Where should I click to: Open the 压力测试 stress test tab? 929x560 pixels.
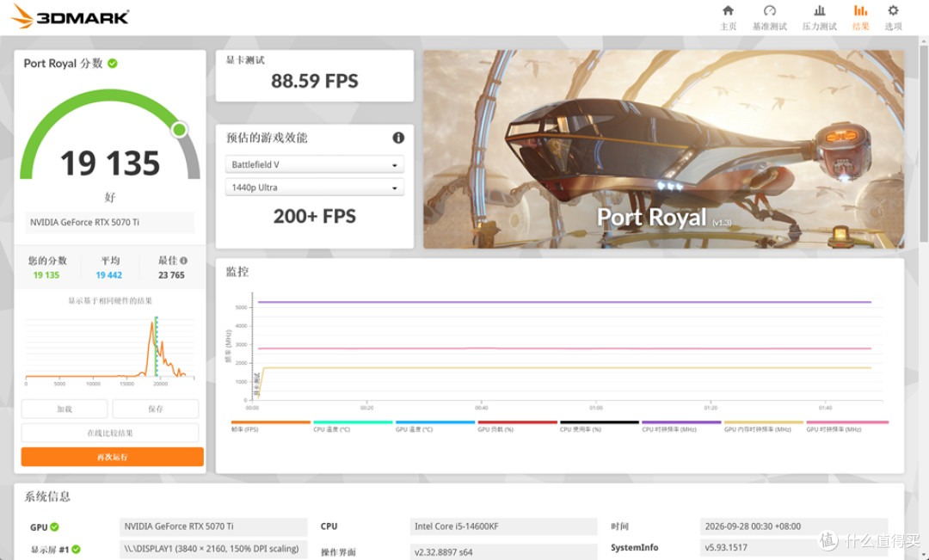click(820, 18)
